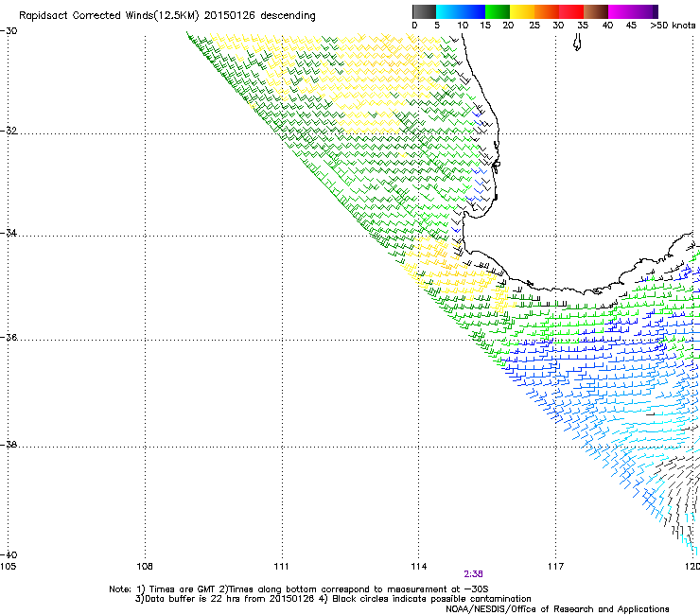The width and height of the screenshot is (700, 615).
Task: Click the latitude label '-34'
Action: click(x=9, y=233)
